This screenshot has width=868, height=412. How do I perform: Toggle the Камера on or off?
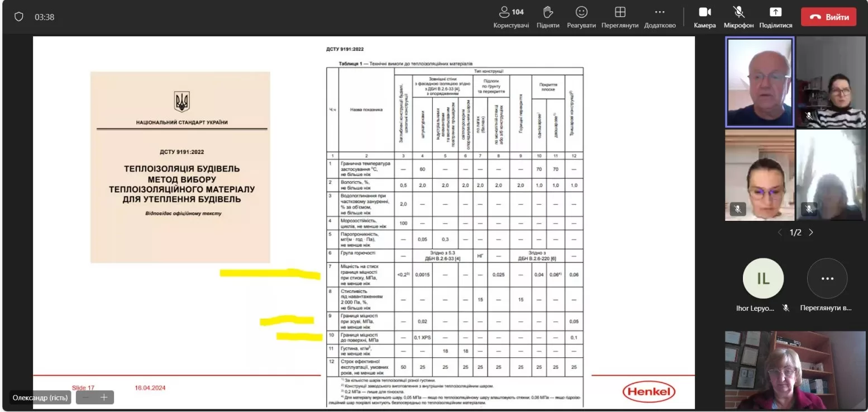tap(704, 17)
